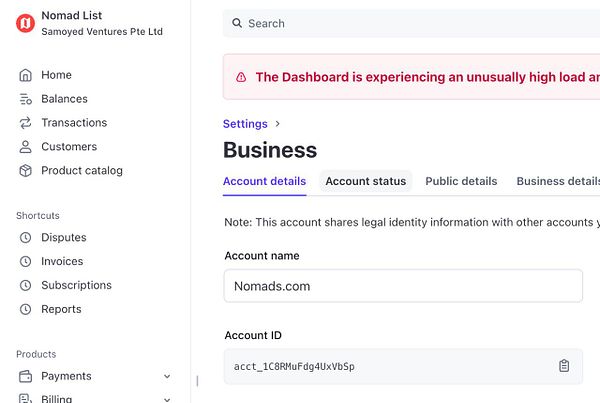The image size is (600, 403).
Task: Open Disputes shortcut
Action: 63,238
